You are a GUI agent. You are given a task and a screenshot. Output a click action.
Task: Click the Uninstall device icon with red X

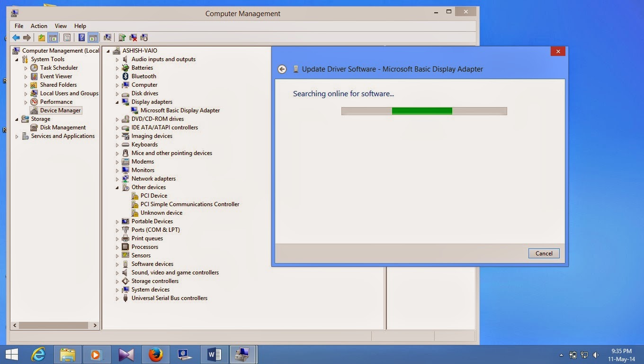click(x=133, y=37)
